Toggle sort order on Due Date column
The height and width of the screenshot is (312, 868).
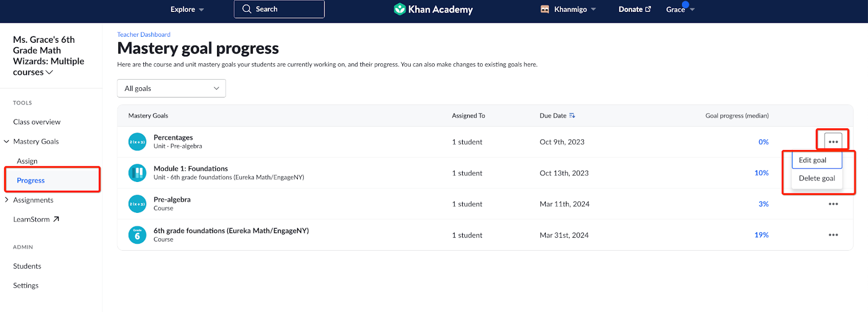tap(572, 116)
